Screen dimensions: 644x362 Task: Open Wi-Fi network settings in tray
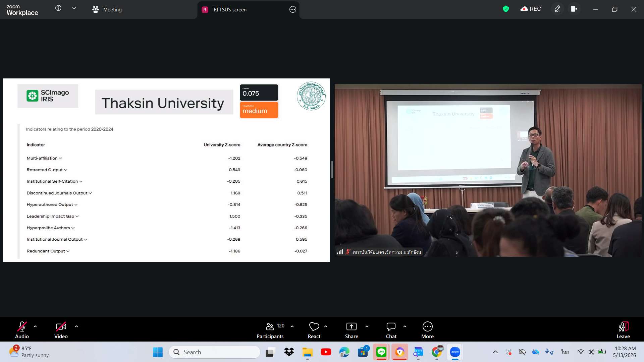(x=581, y=352)
